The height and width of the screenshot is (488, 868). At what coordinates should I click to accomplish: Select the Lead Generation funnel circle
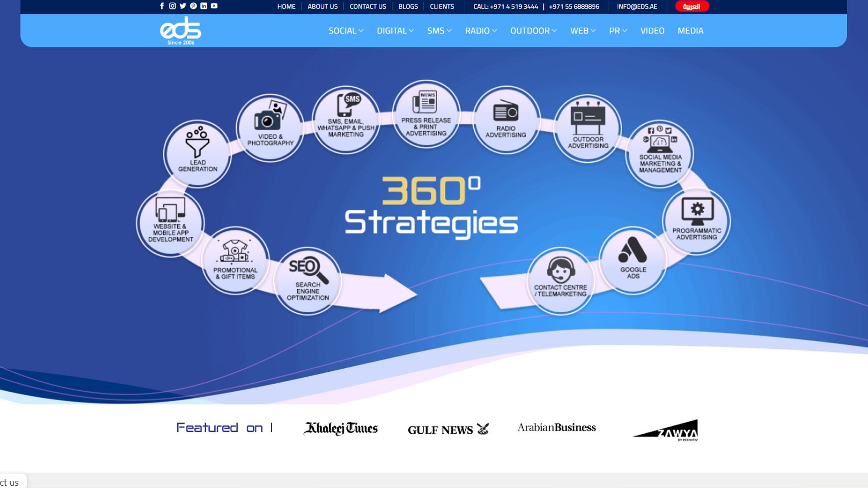point(198,154)
